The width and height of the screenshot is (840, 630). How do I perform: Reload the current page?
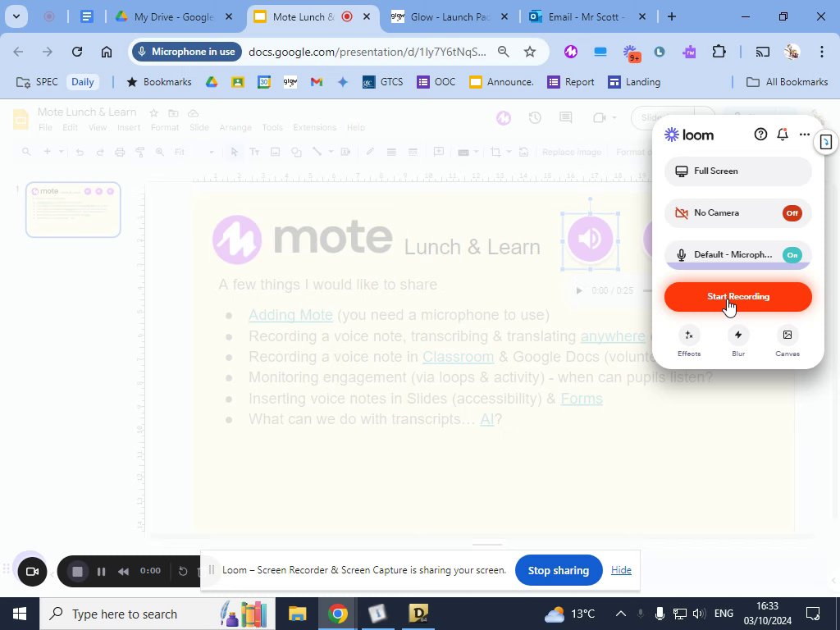[77, 52]
